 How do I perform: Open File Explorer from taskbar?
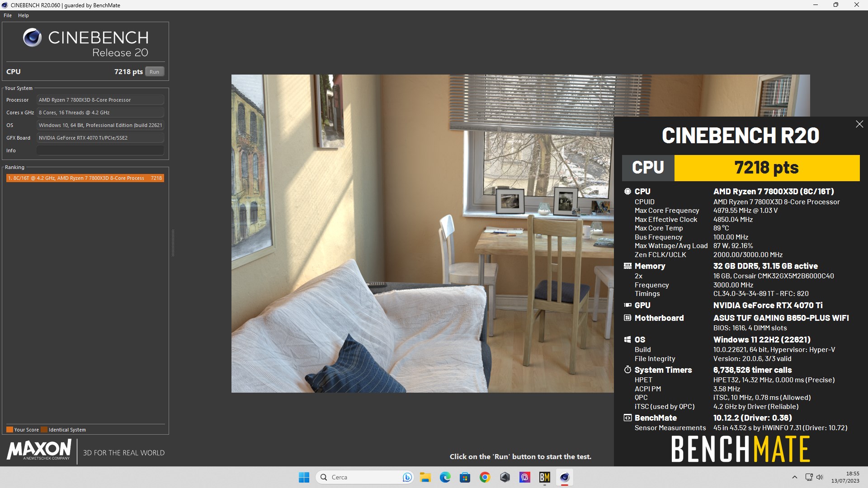pos(425,477)
